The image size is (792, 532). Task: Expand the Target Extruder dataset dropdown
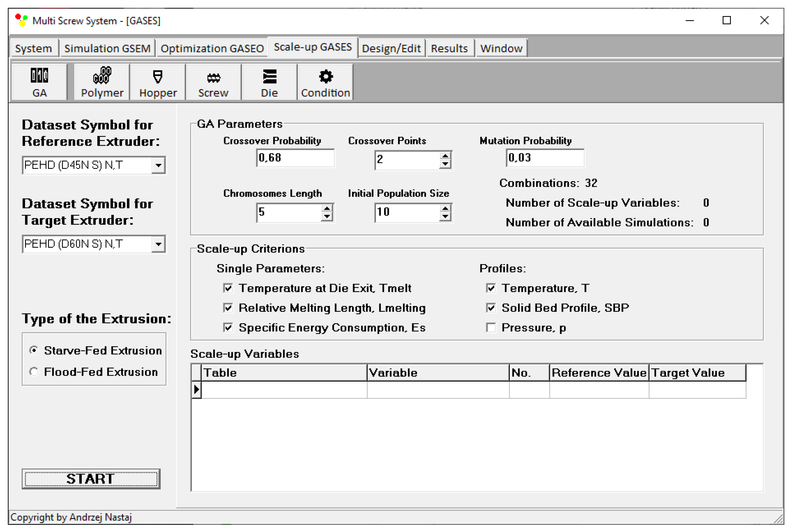tap(158, 244)
